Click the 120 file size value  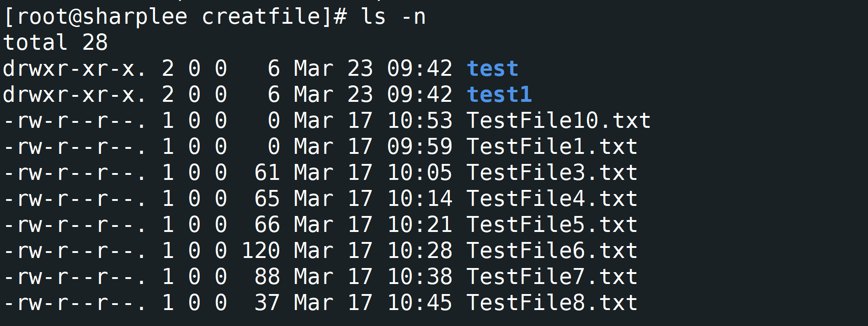click(x=261, y=251)
